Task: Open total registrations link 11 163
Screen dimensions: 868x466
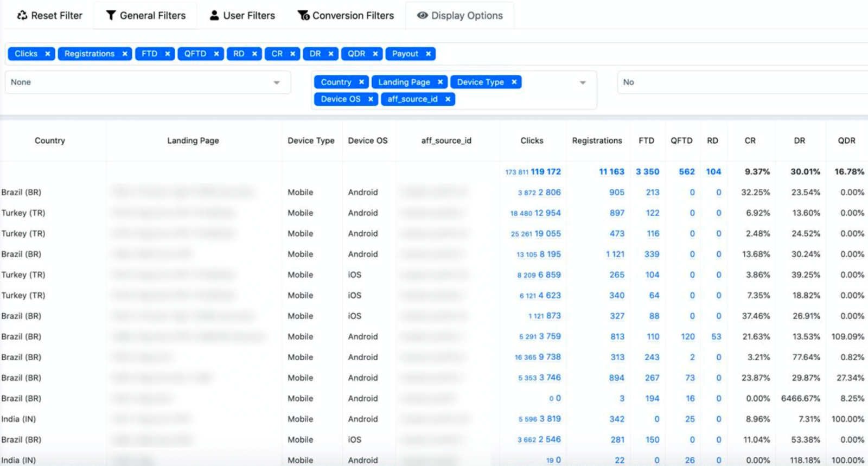Action: tap(611, 171)
